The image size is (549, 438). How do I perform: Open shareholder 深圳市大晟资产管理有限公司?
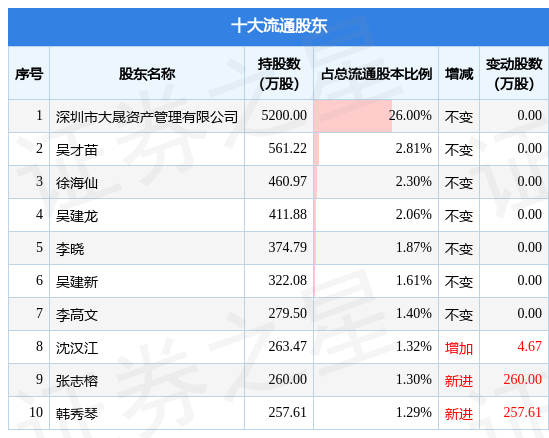pyautogui.click(x=147, y=117)
